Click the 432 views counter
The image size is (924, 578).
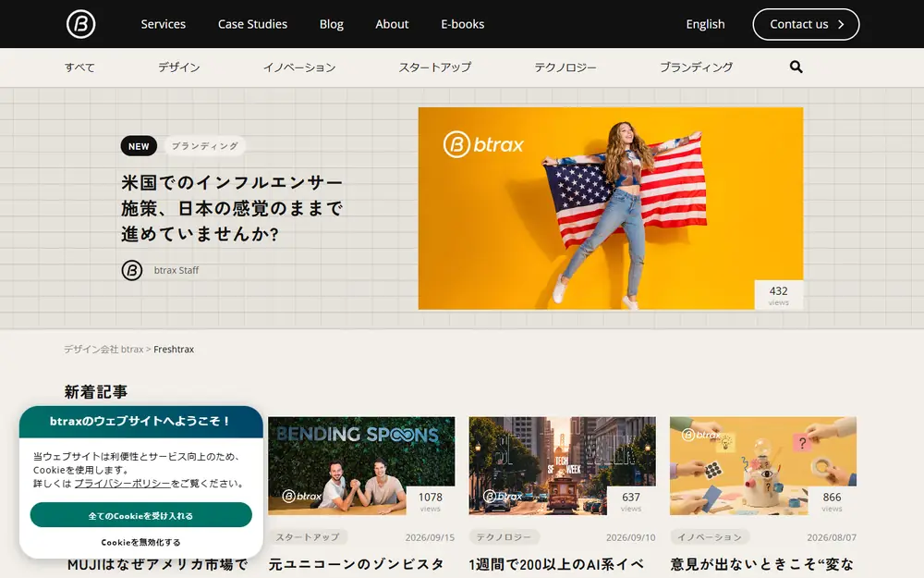(x=778, y=295)
